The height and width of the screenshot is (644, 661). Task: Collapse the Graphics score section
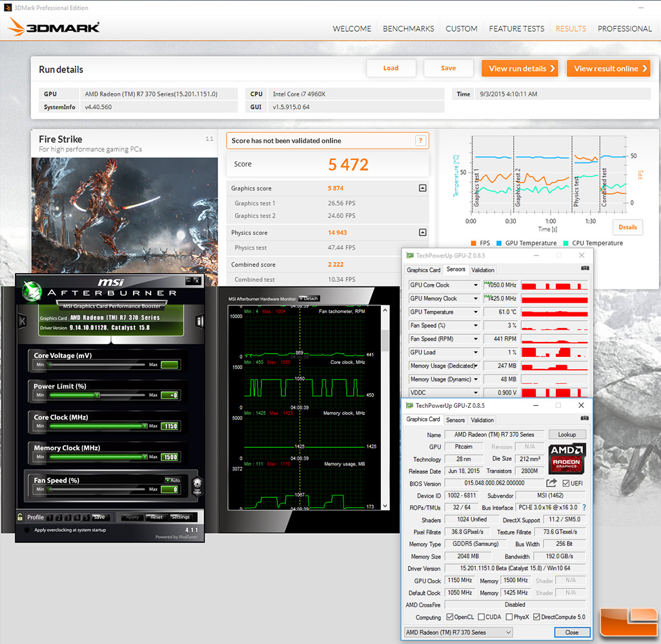(422, 188)
